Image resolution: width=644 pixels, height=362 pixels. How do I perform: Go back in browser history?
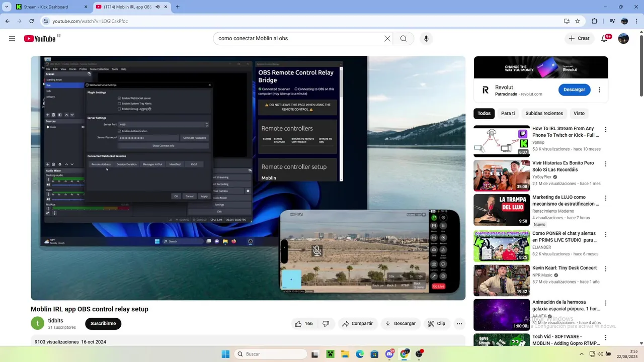pyautogui.click(x=8, y=21)
